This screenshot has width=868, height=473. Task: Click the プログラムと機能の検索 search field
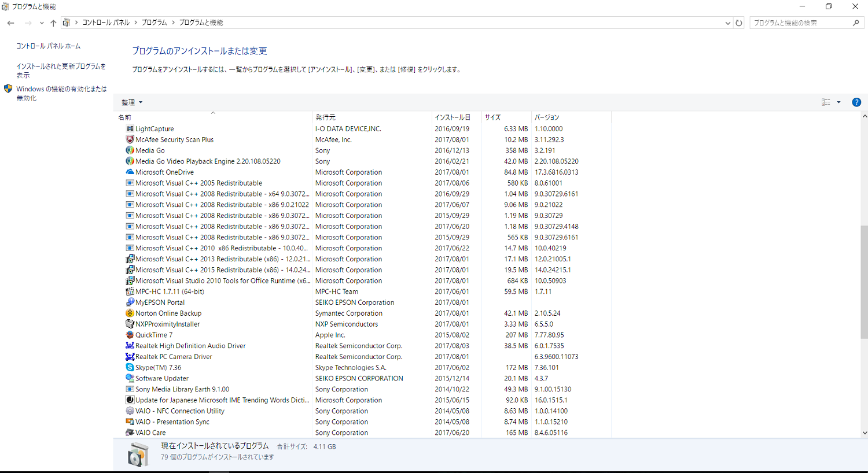pos(801,23)
